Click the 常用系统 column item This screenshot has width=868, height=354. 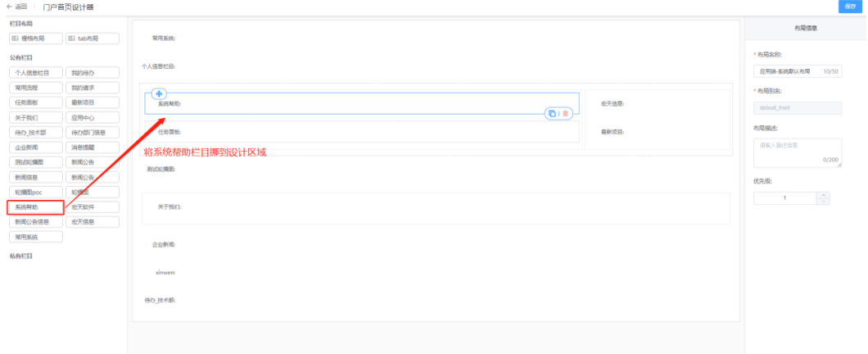click(36, 237)
